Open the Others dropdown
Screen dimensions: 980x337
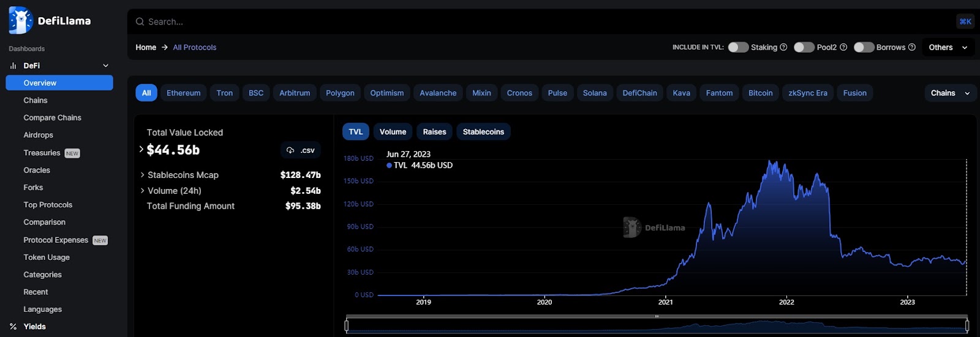pos(948,47)
